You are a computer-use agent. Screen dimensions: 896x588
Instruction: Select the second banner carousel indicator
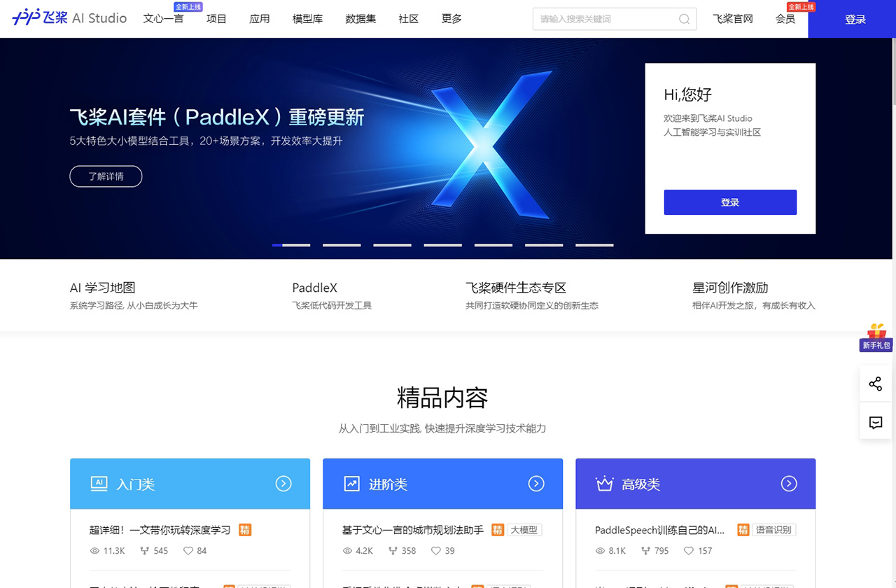click(342, 245)
